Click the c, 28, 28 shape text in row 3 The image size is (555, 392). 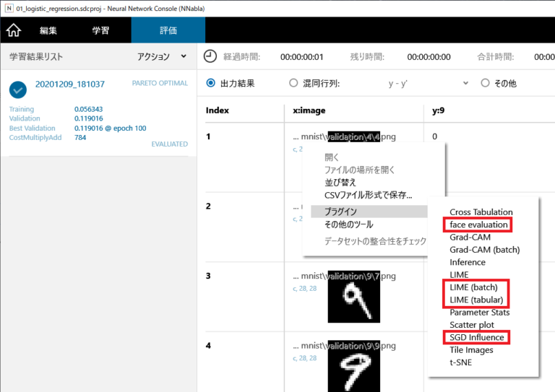coord(305,289)
